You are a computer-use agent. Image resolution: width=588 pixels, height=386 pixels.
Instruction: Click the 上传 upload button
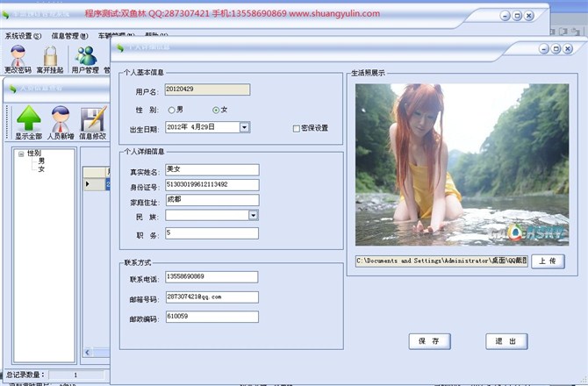pyautogui.click(x=547, y=261)
